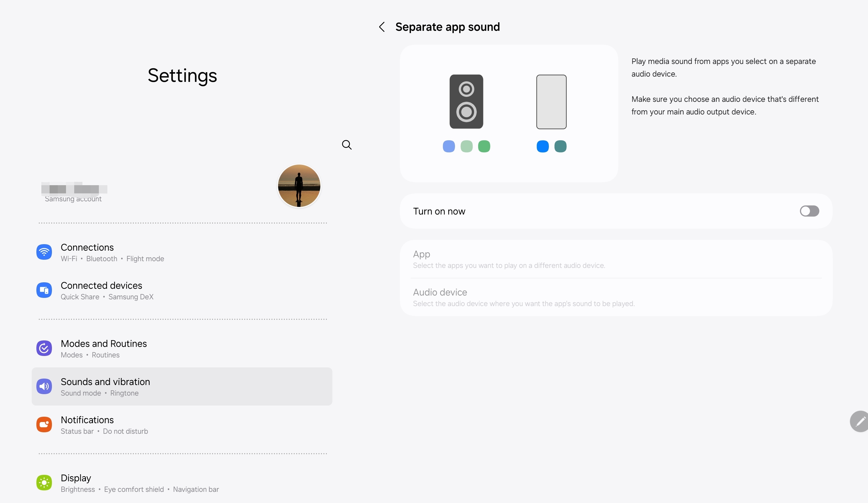Image resolution: width=868 pixels, height=503 pixels.
Task: Click the Samsung account profile picture
Action: tap(298, 186)
